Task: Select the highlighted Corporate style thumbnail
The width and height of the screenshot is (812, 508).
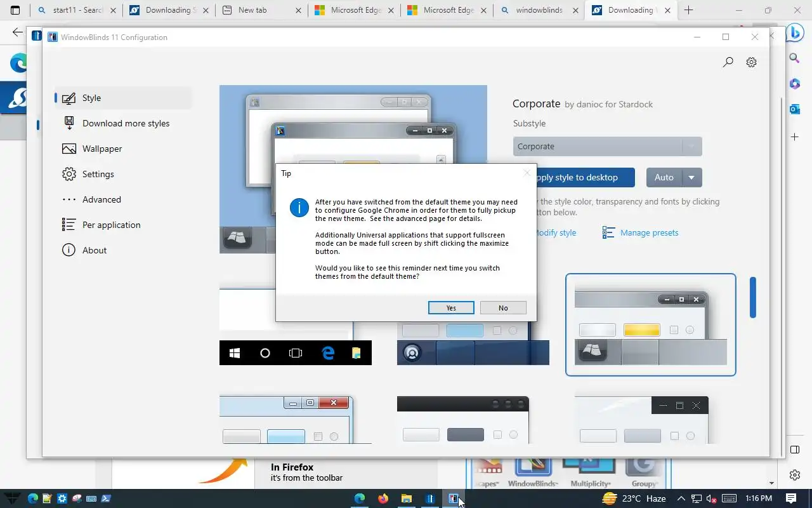Action: tap(651, 324)
